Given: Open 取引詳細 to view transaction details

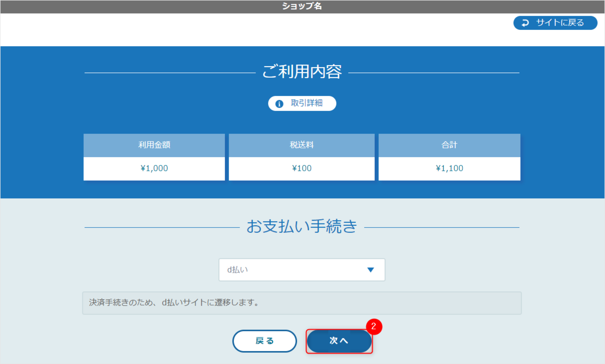Looking at the screenshot, I should click(302, 103).
